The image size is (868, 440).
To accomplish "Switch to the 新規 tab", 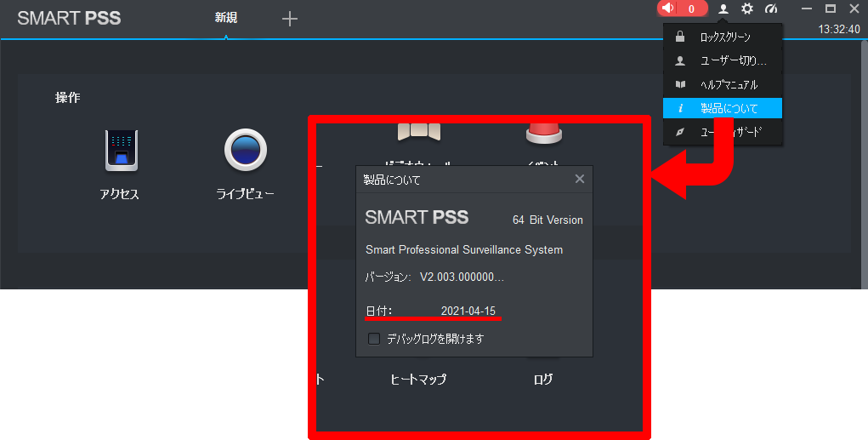I will (226, 18).
